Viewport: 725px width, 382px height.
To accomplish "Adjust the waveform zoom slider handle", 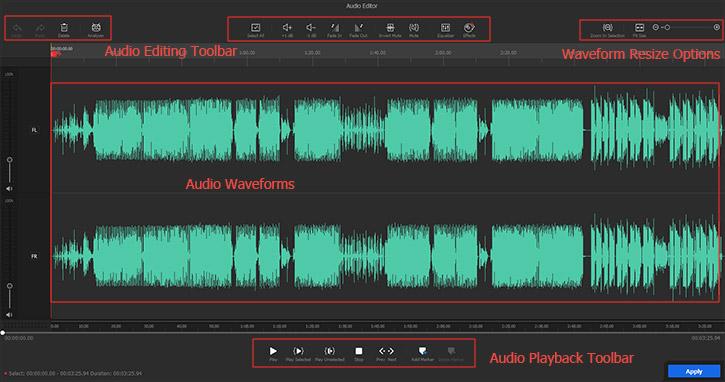I will pyautogui.click(x=667, y=27).
